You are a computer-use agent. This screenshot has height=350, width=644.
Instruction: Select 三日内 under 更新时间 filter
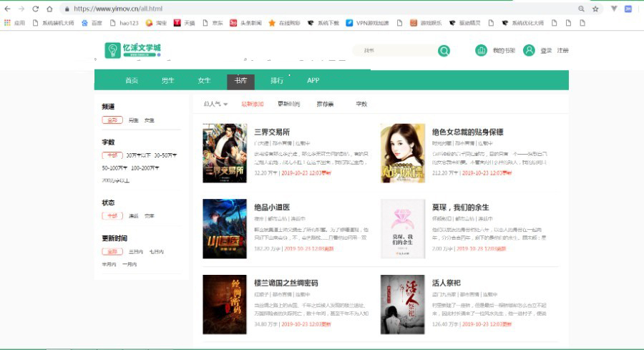point(135,252)
